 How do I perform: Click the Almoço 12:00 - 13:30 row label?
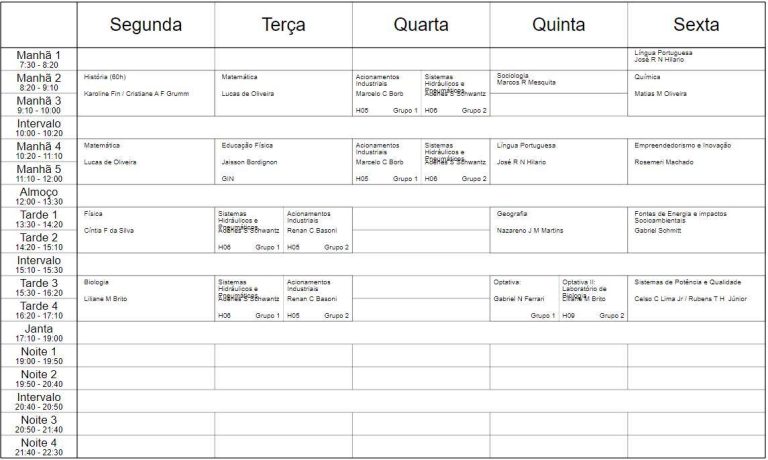pos(39,196)
